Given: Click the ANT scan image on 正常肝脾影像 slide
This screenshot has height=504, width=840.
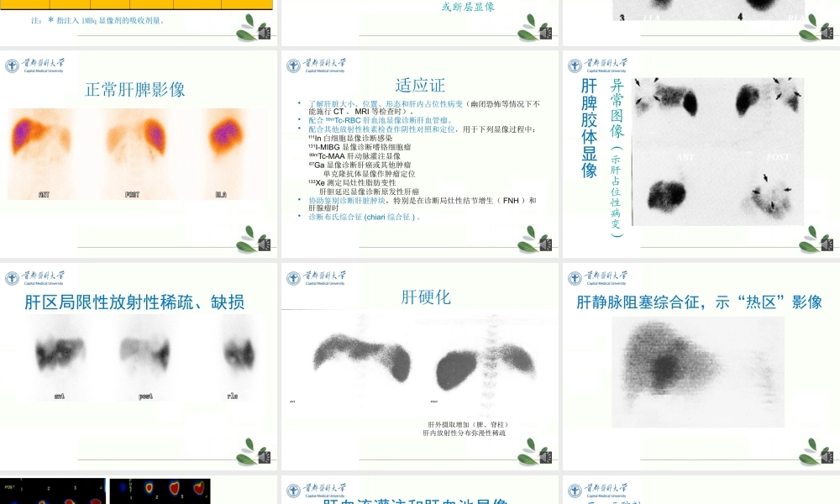Looking at the screenshot, I should click(x=46, y=151).
